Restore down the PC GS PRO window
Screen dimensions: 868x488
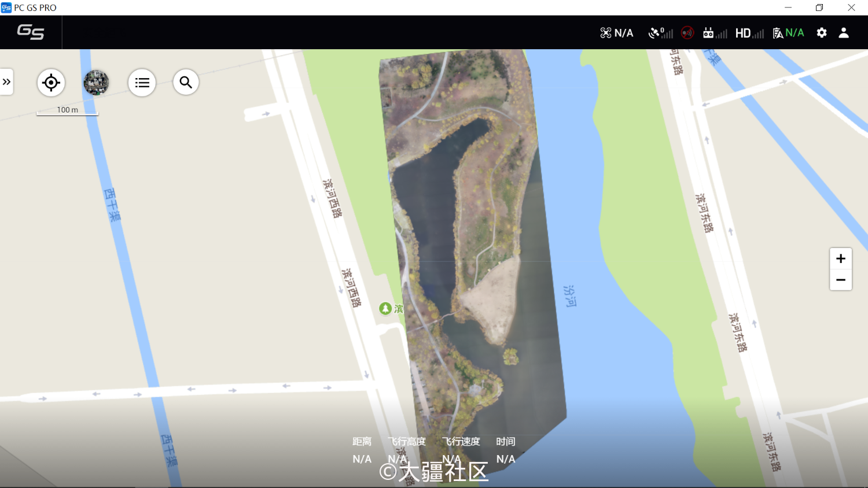point(819,8)
